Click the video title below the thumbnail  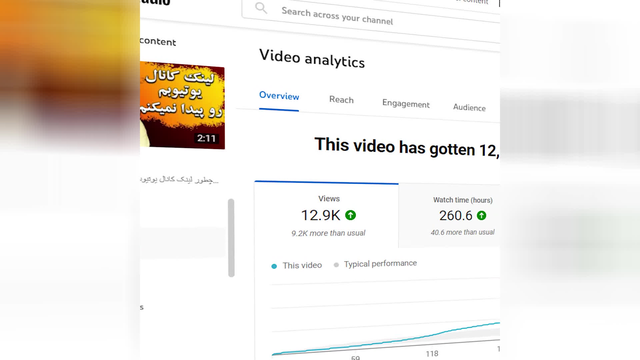pyautogui.click(x=180, y=180)
